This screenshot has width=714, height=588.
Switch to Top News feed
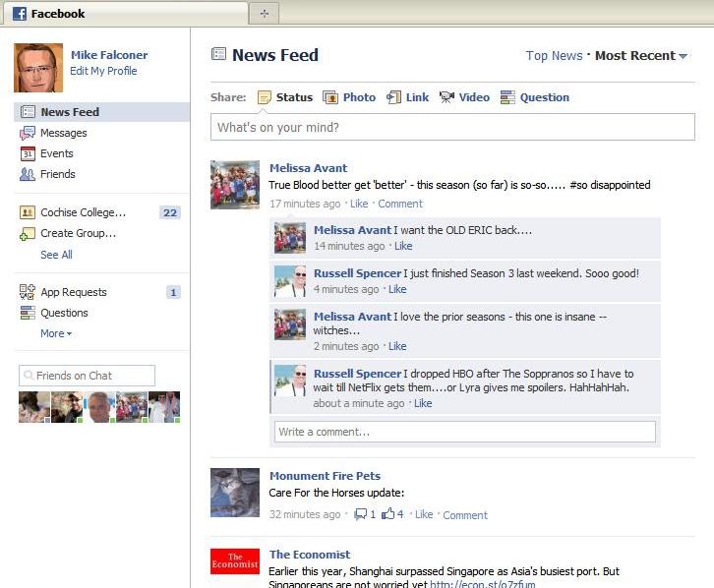tap(554, 56)
